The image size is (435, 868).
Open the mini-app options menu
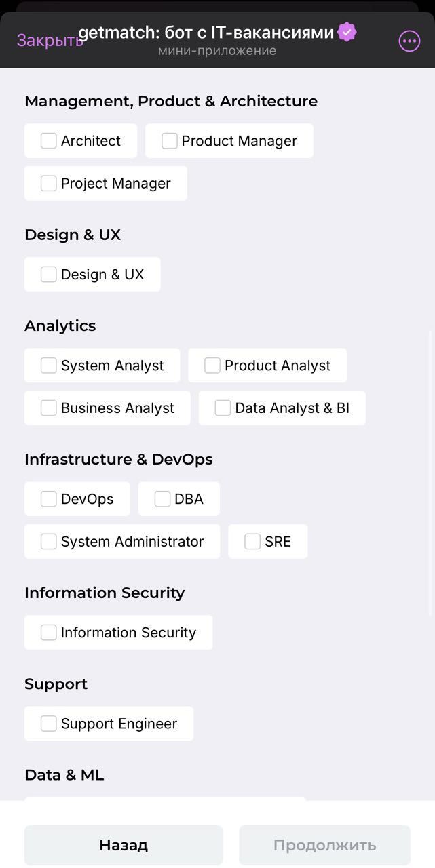(x=409, y=41)
